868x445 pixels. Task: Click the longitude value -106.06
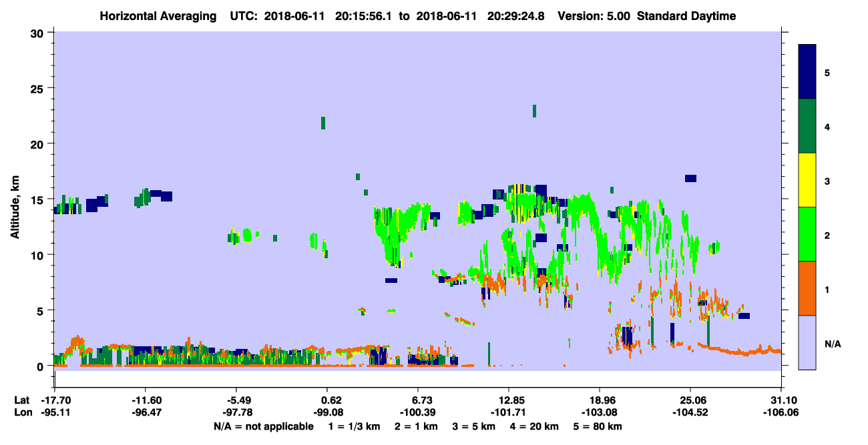coord(781,413)
